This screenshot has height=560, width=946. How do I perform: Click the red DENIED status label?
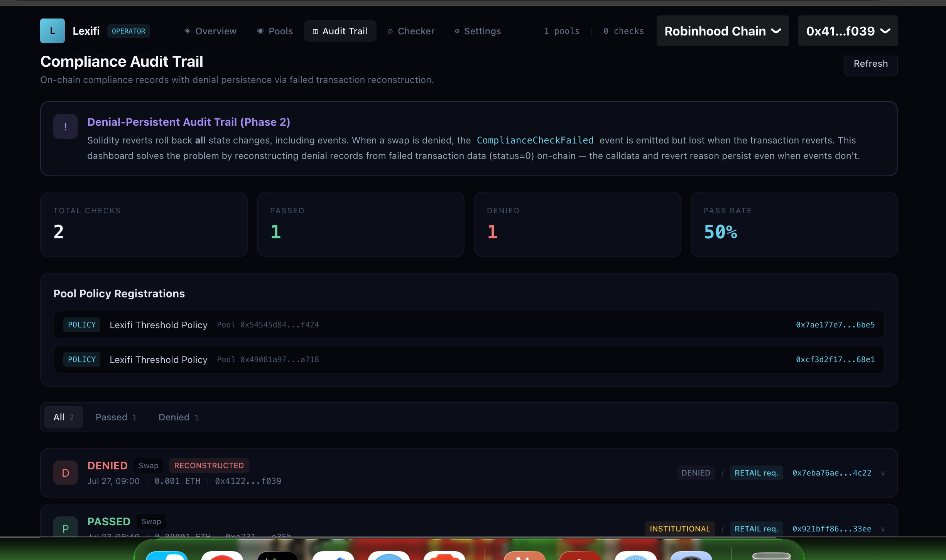(x=107, y=466)
